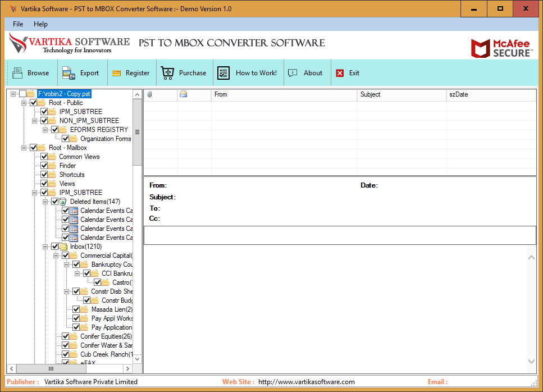
Task: Click the How to Work checklist icon
Action: pos(223,73)
